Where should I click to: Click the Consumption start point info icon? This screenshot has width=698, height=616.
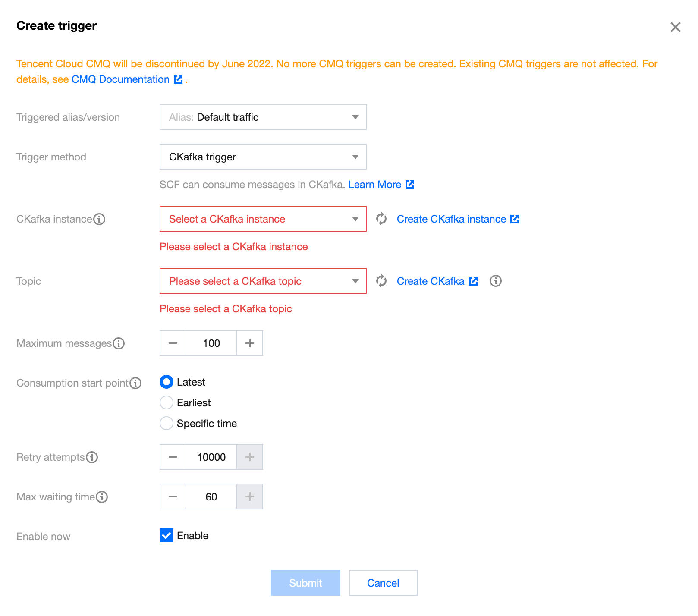tap(136, 383)
